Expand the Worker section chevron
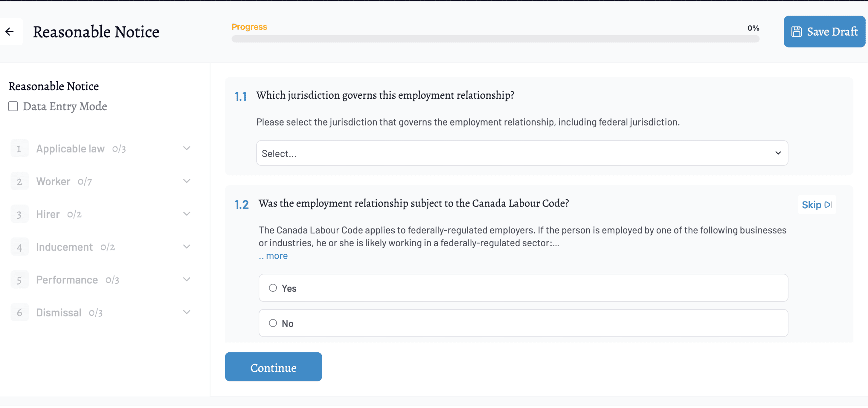Image resolution: width=868 pixels, height=408 pixels. (186, 181)
